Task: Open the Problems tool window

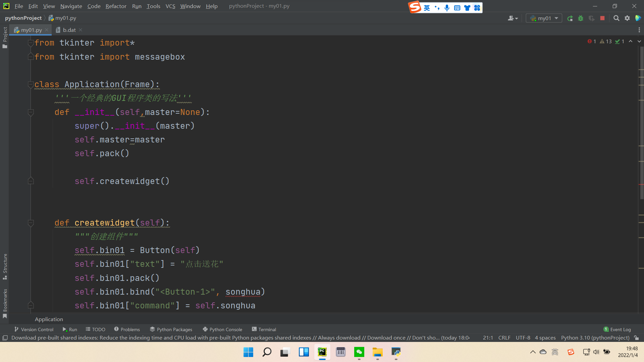Action: click(x=127, y=329)
